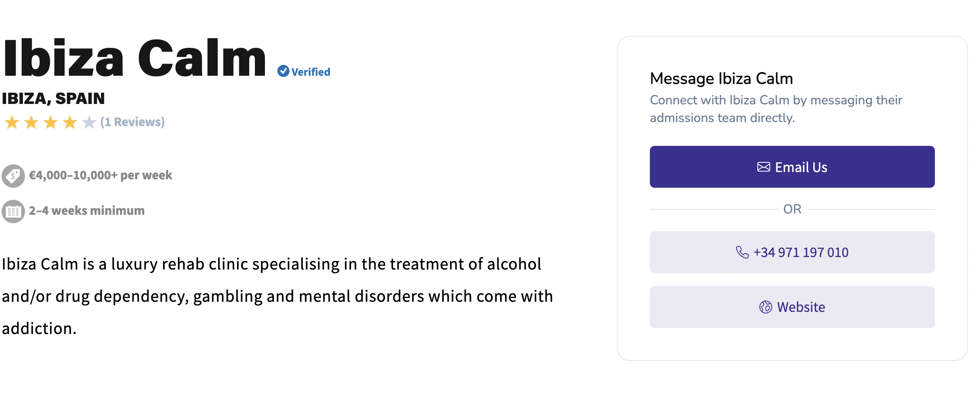Image resolution: width=980 pixels, height=417 pixels.
Task: Click the Ibiza Calm page title
Action: [134, 58]
